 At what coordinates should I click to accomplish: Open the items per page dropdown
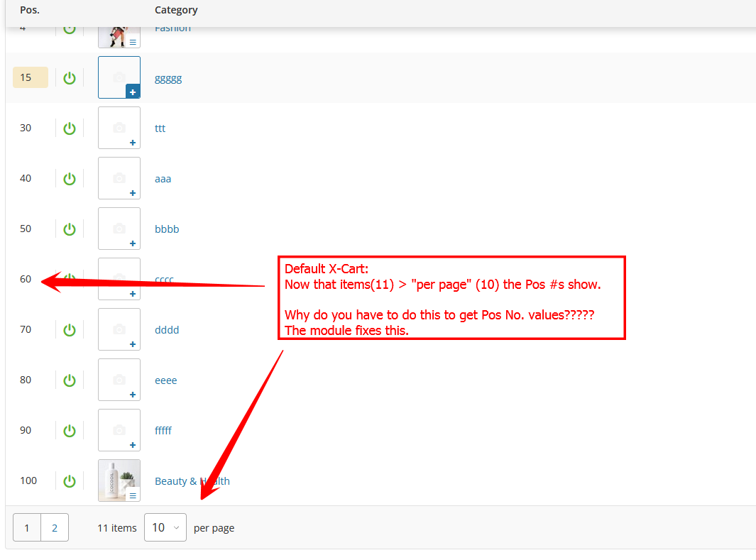point(165,527)
